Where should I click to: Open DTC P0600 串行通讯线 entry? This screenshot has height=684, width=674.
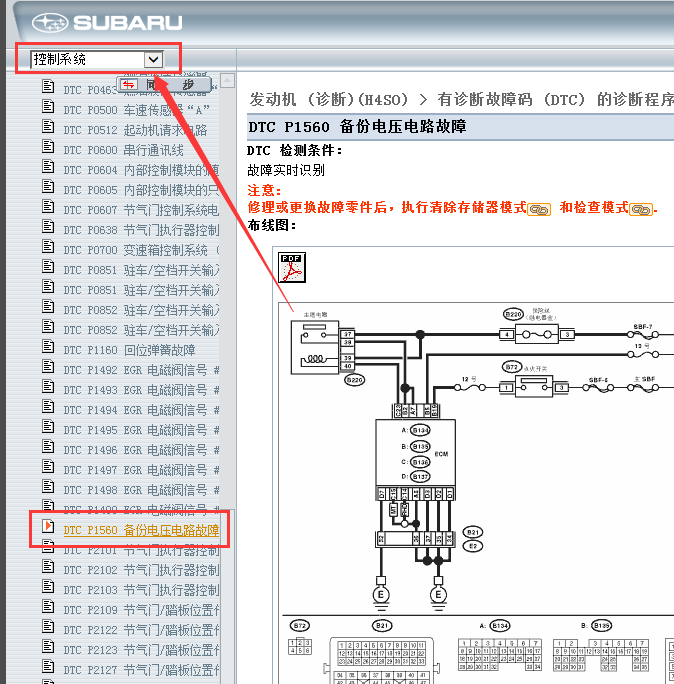pos(123,150)
